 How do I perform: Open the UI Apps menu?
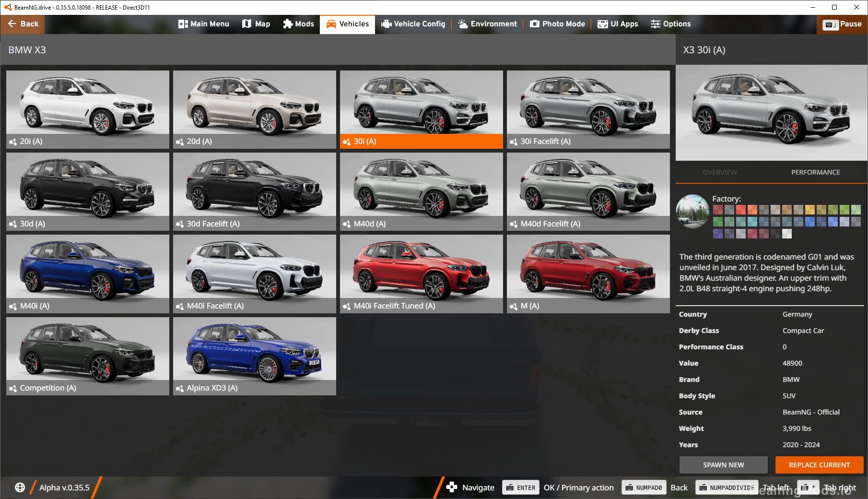click(618, 24)
